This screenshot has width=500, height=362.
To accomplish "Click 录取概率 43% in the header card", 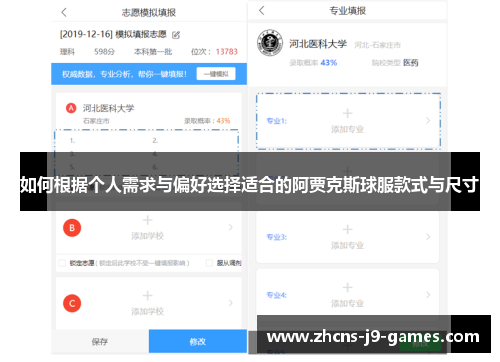I will [x=313, y=63].
